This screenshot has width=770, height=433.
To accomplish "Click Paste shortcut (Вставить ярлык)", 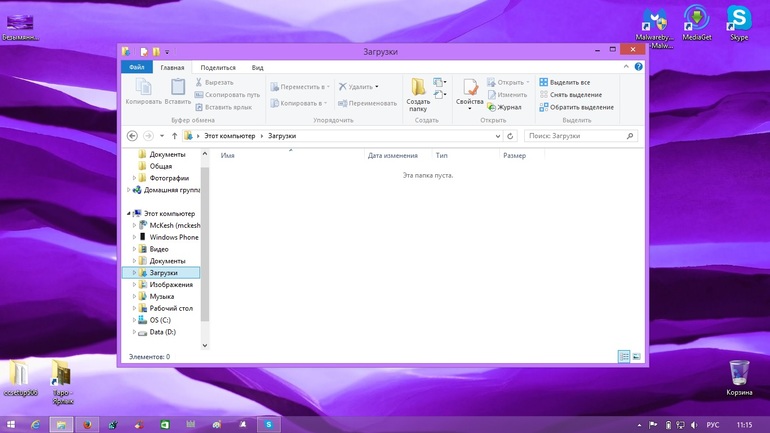I will (x=223, y=107).
